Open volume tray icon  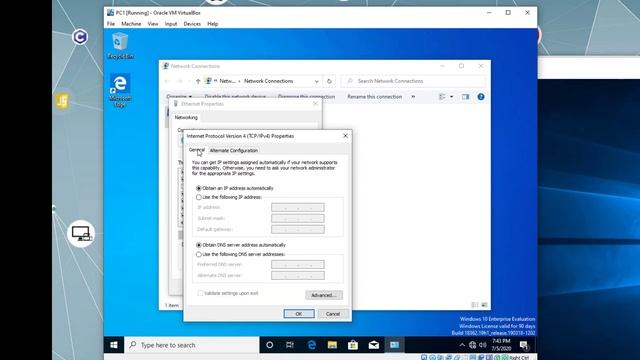click(x=483, y=345)
